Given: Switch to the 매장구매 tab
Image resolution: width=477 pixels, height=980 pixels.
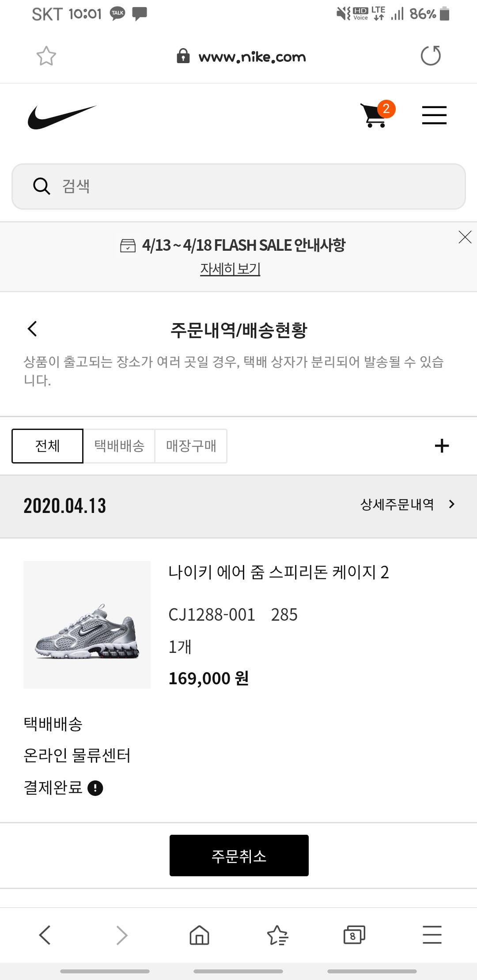Looking at the screenshot, I should [191, 446].
